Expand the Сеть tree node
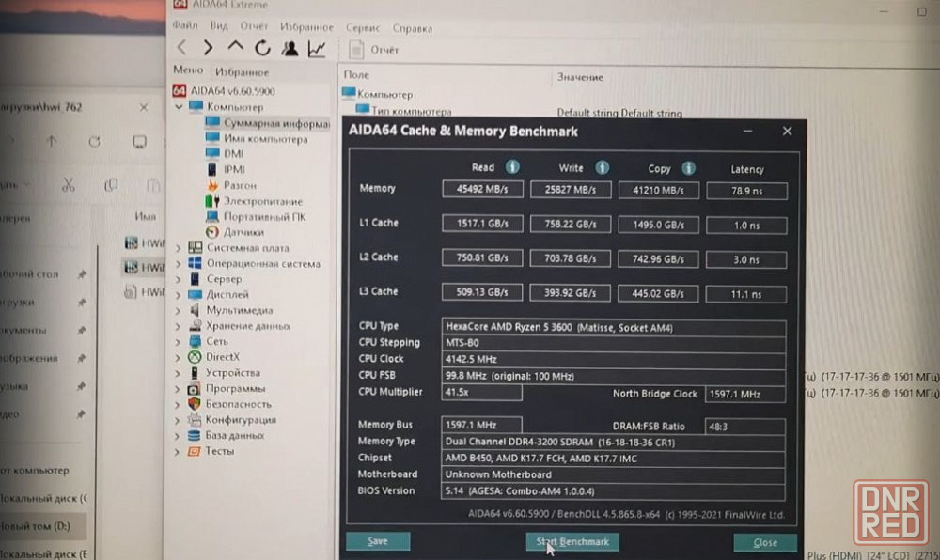Screen dimensions: 940x560 (178, 342)
